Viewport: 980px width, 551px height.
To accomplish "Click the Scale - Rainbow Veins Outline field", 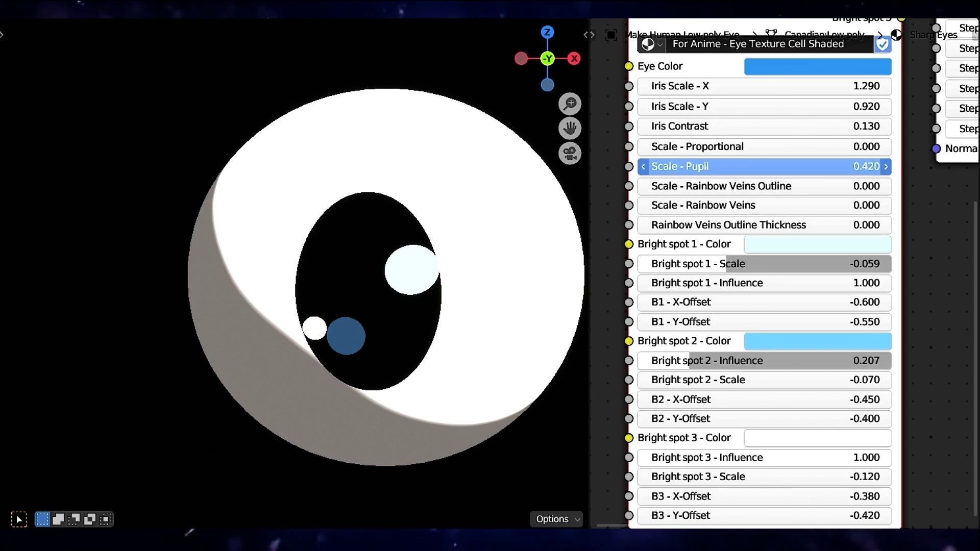I will [x=765, y=186].
